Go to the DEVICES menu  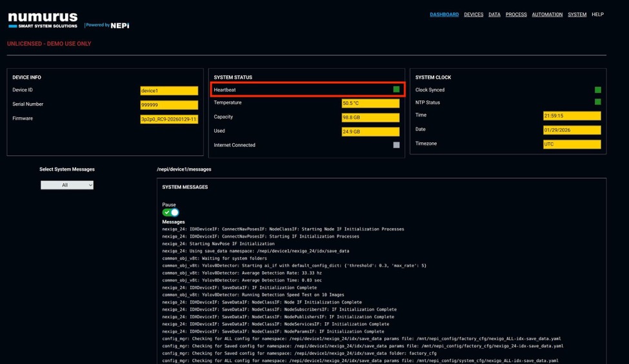474,14
